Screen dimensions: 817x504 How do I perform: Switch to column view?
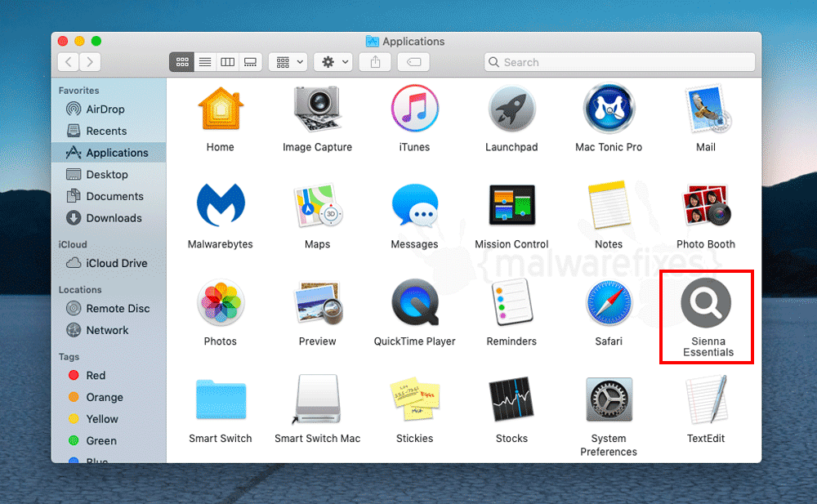pos(228,62)
